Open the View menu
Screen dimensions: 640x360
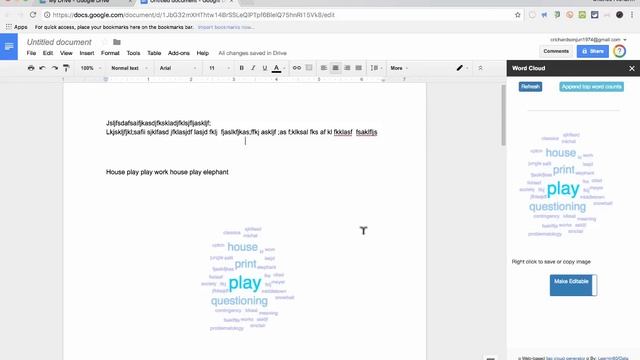coord(66,53)
